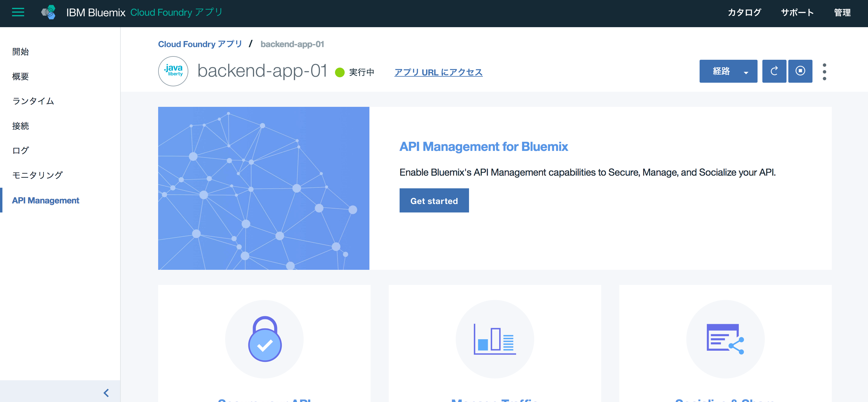Click the backend-app-01 breadcrumb text
This screenshot has width=868, height=402.
pos(292,44)
